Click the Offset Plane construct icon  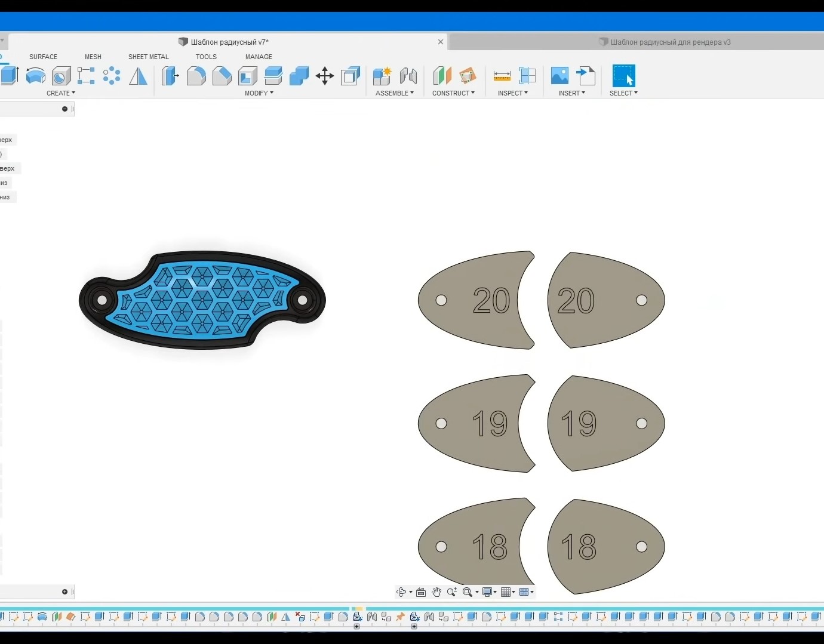click(442, 76)
